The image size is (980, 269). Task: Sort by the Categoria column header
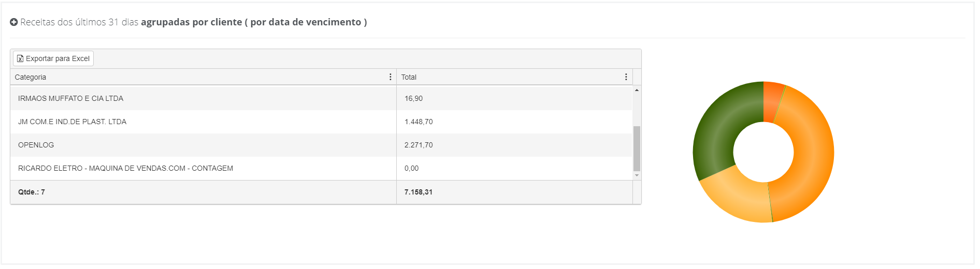point(31,77)
